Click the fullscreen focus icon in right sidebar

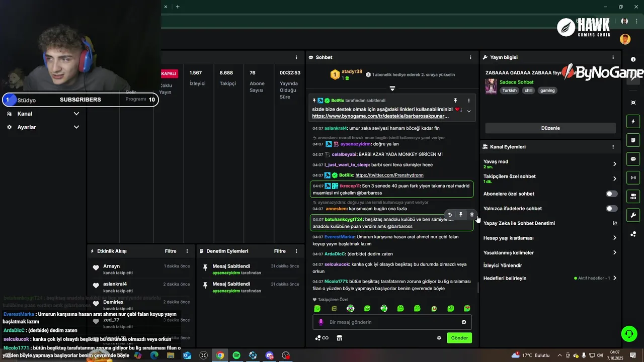[633, 103]
